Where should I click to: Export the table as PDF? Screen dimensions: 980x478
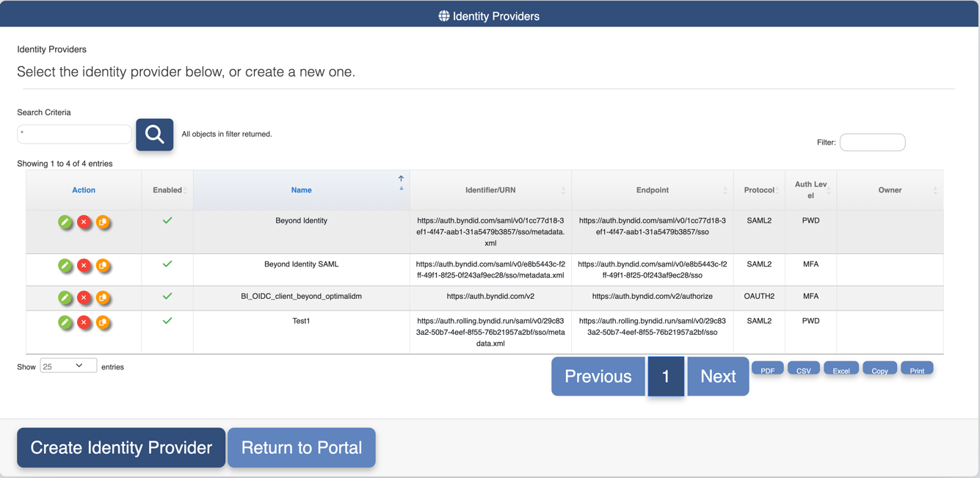[768, 369]
